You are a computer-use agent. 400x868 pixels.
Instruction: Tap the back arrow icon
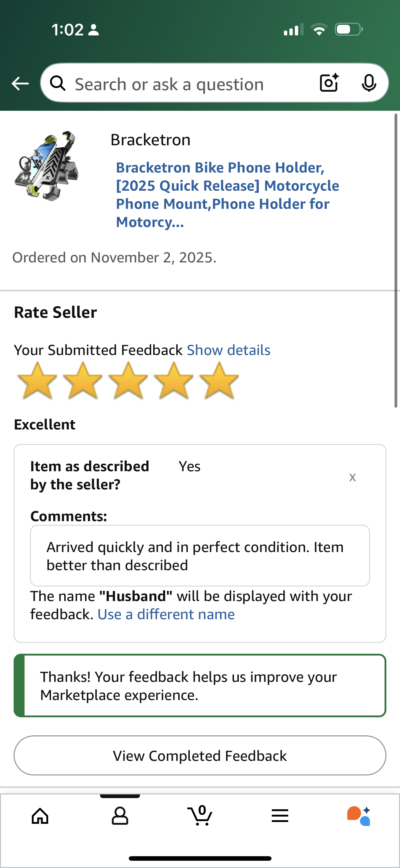[x=20, y=83]
